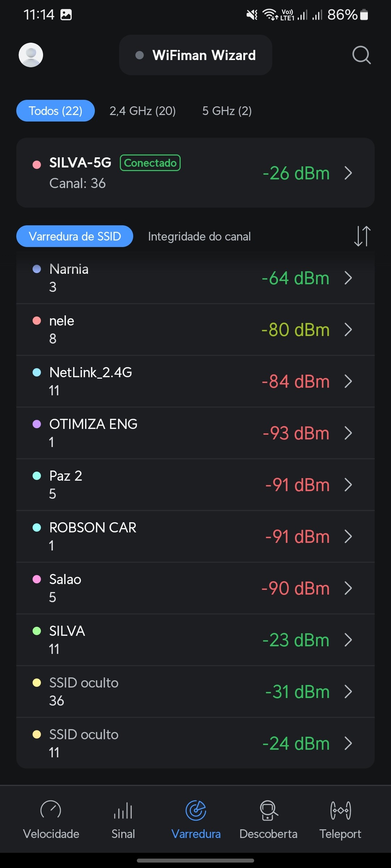Filter networks by 5 GHz (2)

(x=227, y=111)
